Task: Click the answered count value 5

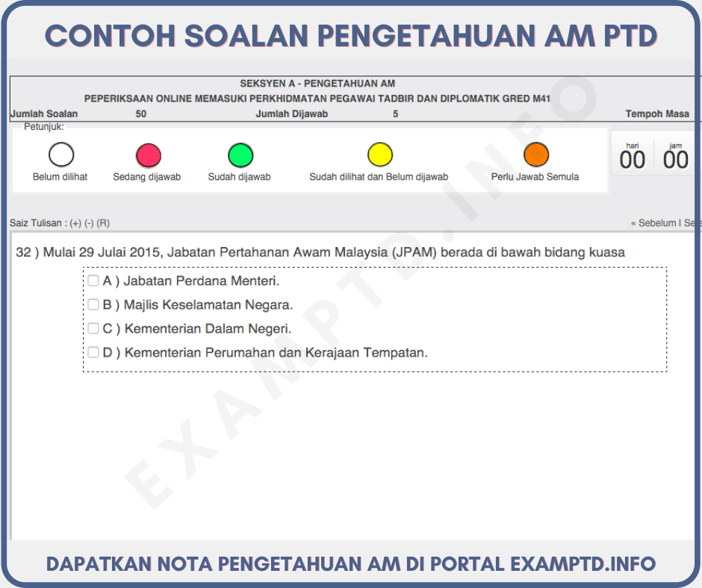Action: point(395,113)
